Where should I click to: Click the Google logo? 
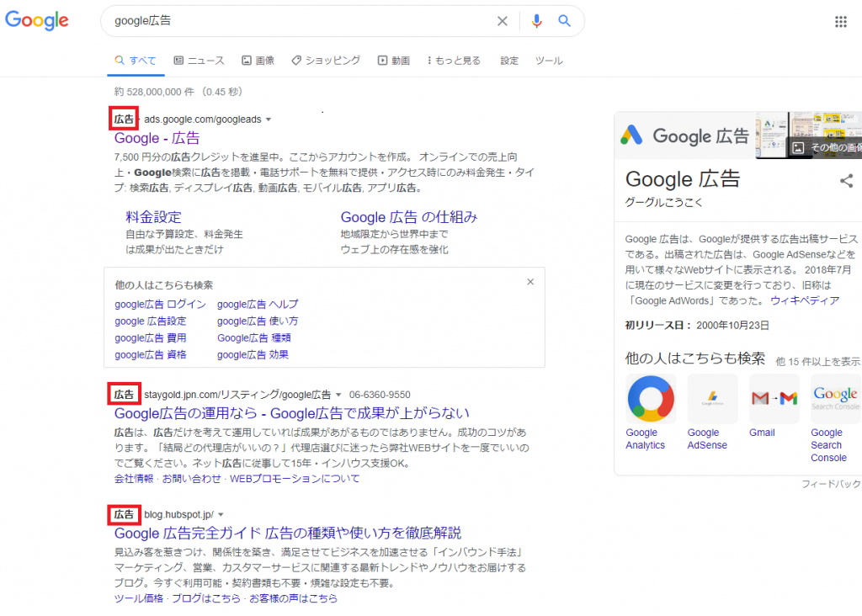pyautogui.click(x=37, y=20)
